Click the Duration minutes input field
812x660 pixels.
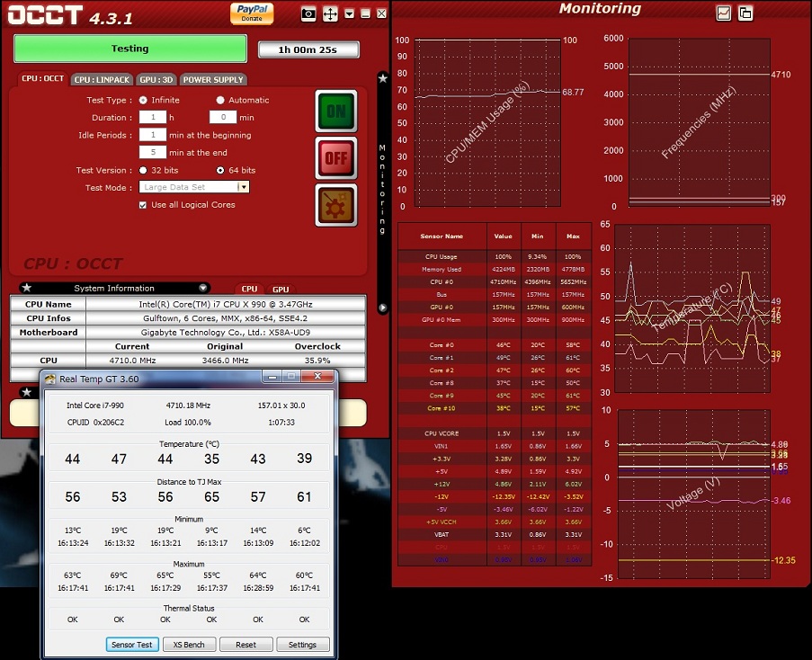223,117
